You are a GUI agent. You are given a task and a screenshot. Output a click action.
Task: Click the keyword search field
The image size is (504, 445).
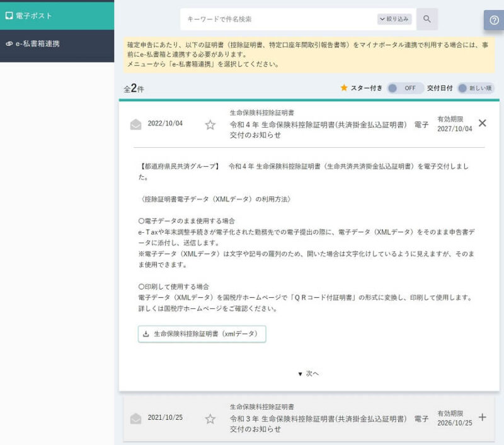click(x=280, y=20)
